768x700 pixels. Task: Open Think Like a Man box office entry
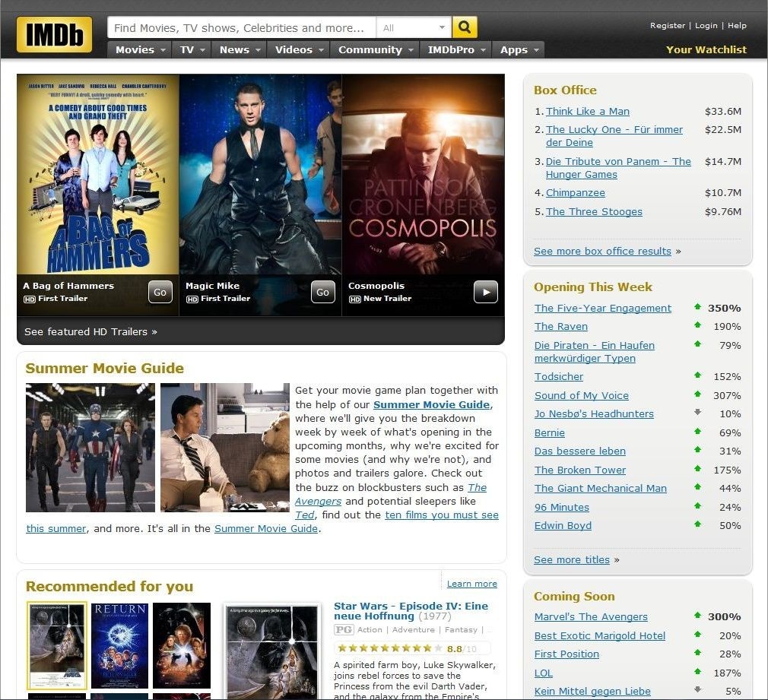tap(587, 111)
